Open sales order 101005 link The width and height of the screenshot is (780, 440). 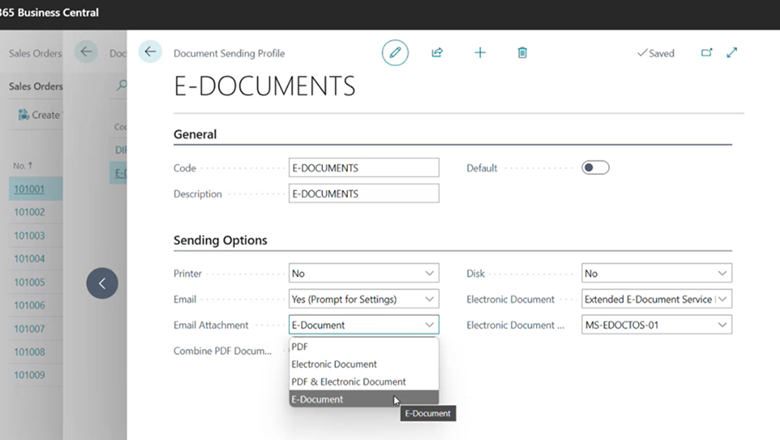click(28, 282)
